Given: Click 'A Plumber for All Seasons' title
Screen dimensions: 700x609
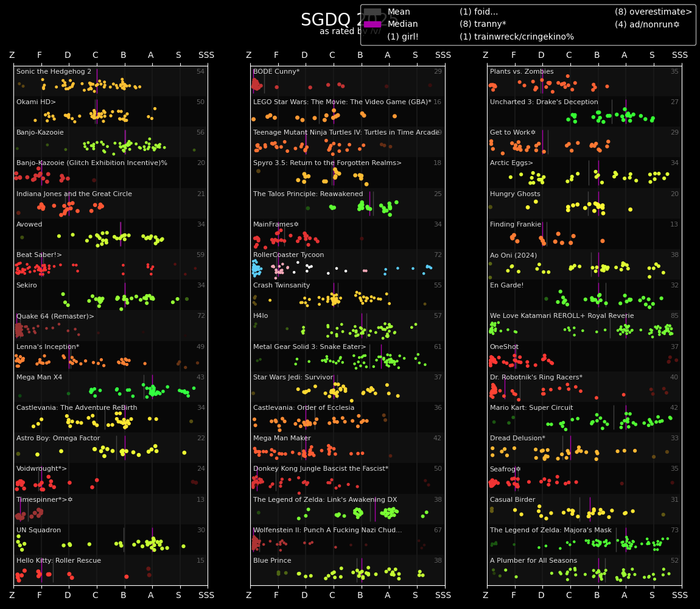Looking at the screenshot, I should tap(533, 560).
